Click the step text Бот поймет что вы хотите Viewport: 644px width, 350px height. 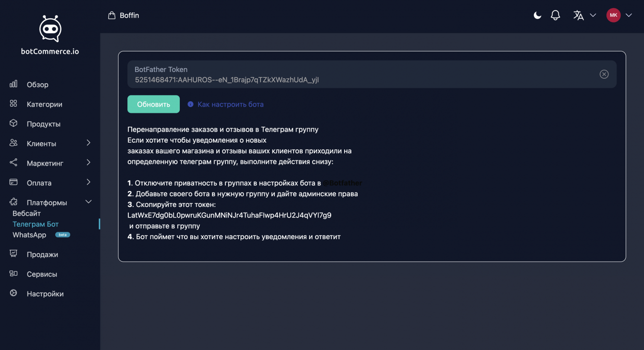(x=234, y=237)
